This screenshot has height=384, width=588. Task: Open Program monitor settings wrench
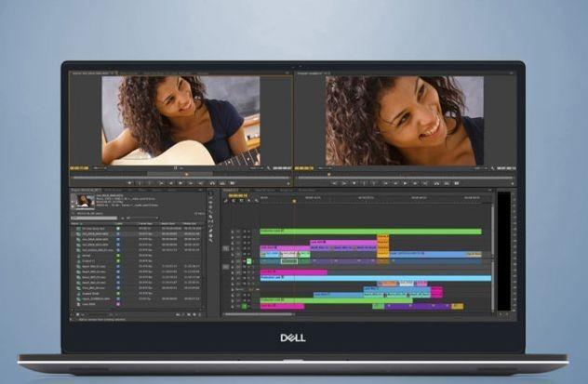pyautogui.click(x=492, y=168)
